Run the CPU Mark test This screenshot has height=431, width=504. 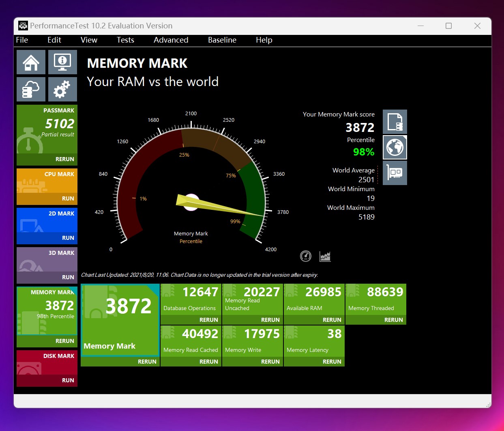[68, 198]
